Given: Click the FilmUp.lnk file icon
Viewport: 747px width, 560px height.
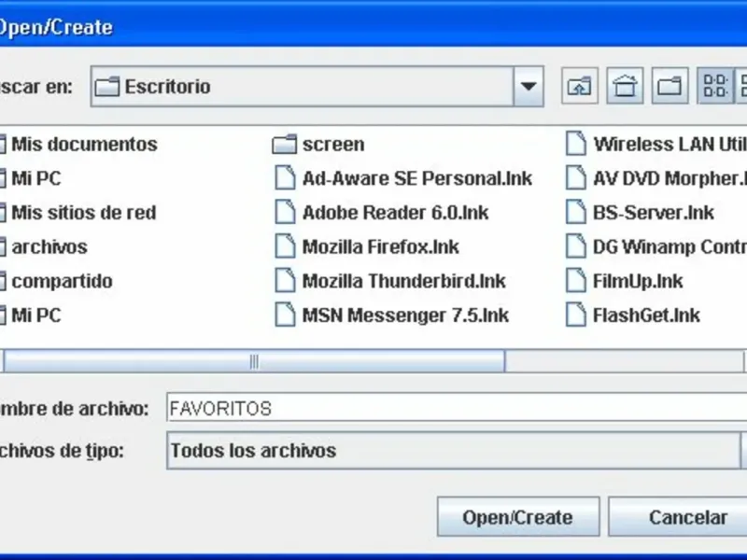Looking at the screenshot, I should (576, 282).
